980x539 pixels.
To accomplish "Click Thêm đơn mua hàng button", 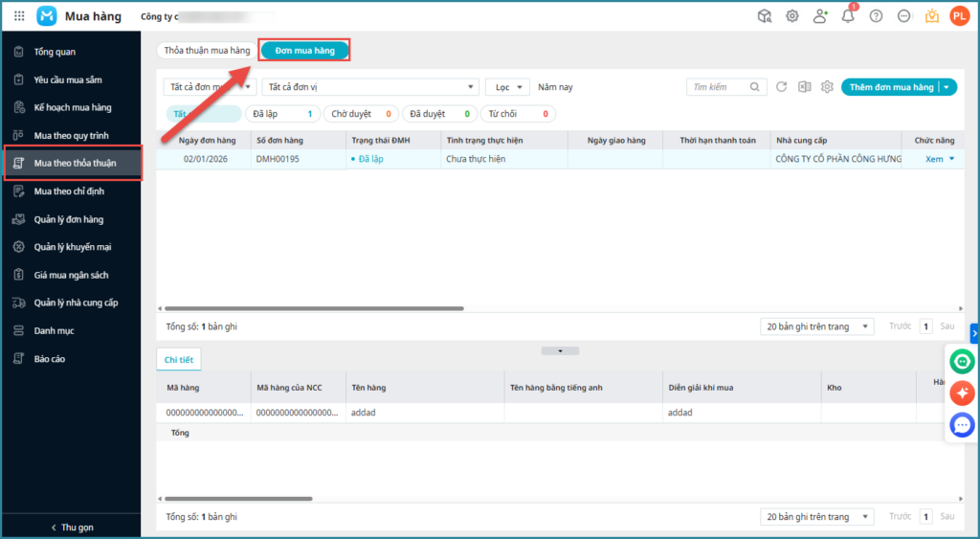I will [891, 87].
